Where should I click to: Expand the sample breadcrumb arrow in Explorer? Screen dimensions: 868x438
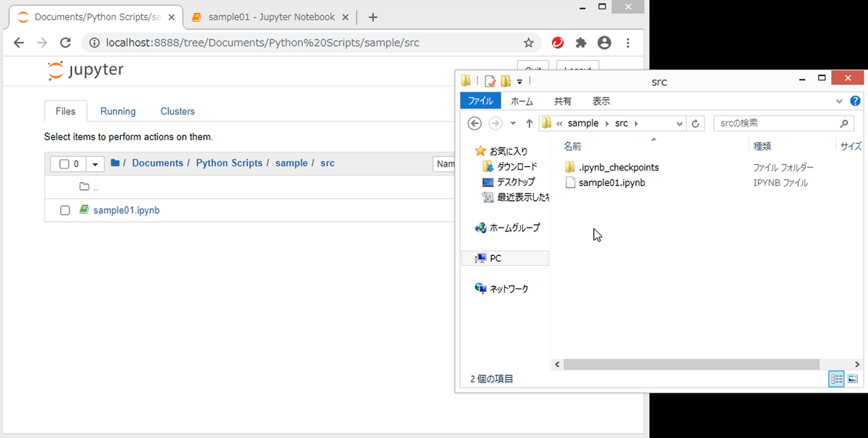coord(607,124)
